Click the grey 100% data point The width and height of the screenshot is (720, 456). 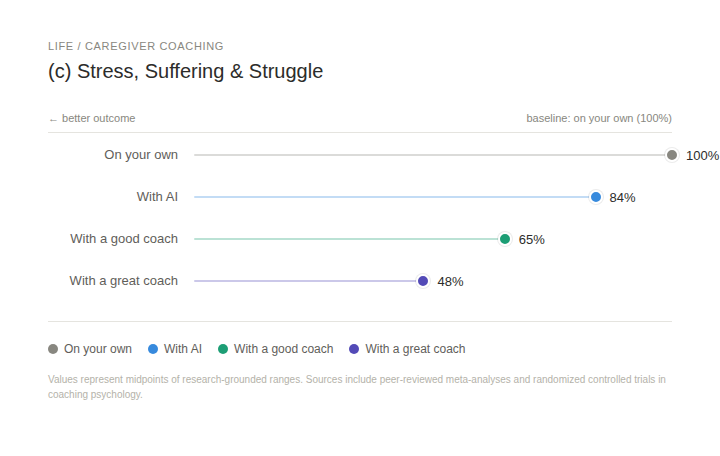tap(672, 155)
